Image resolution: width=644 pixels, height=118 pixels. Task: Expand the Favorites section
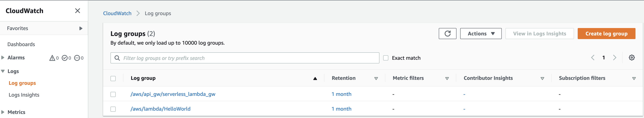click(81, 28)
